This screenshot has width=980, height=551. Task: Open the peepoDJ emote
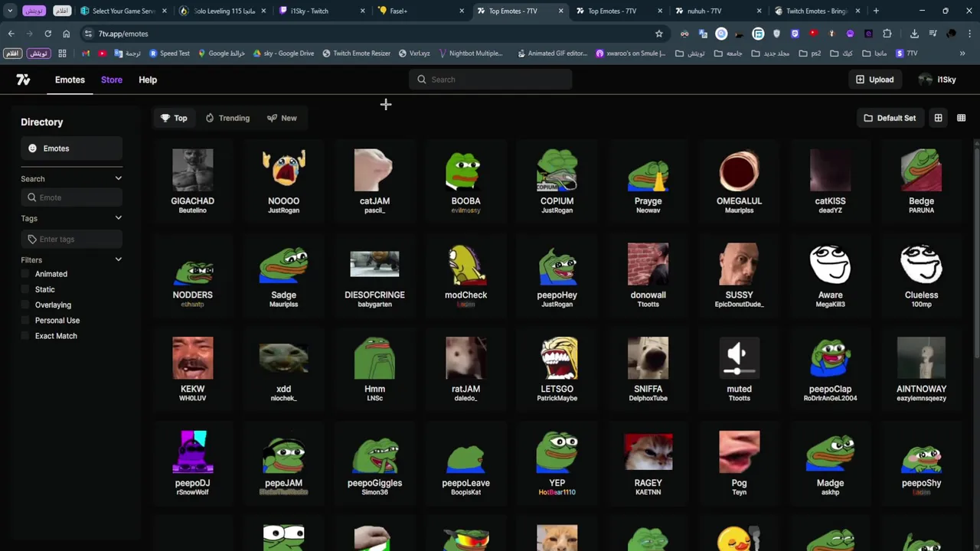click(x=192, y=464)
